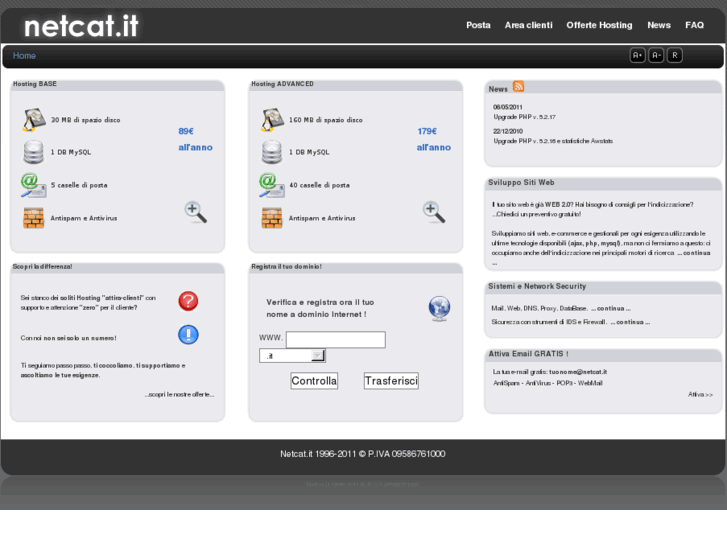Click the globe icon in domain panel
This screenshot has width=727, height=545.
[x=439, y=308]
